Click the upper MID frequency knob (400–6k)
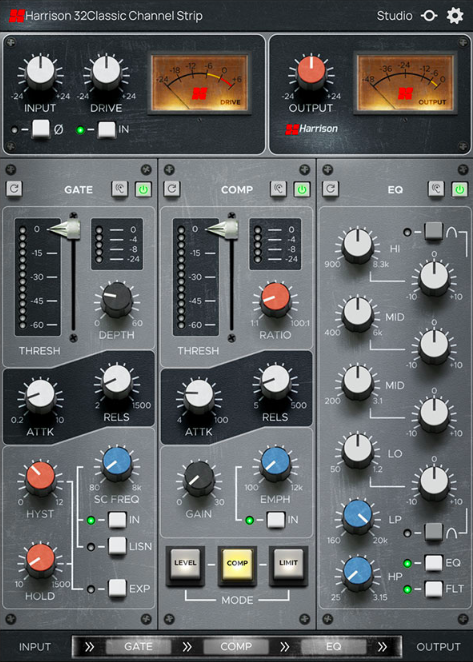Viewport: 473px width, 662px height. click(358, 315)
